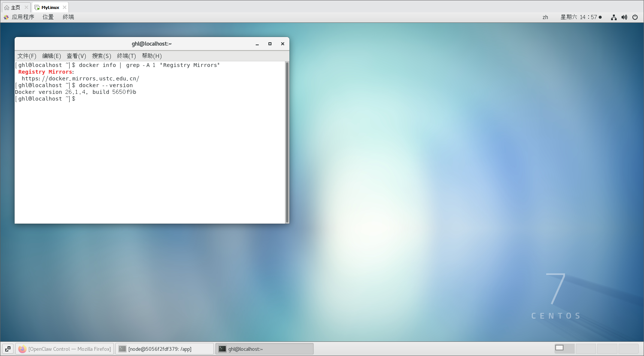Close the 主页 tab
The width and height of the screenshot is (644, 356).
coord(26,7)
